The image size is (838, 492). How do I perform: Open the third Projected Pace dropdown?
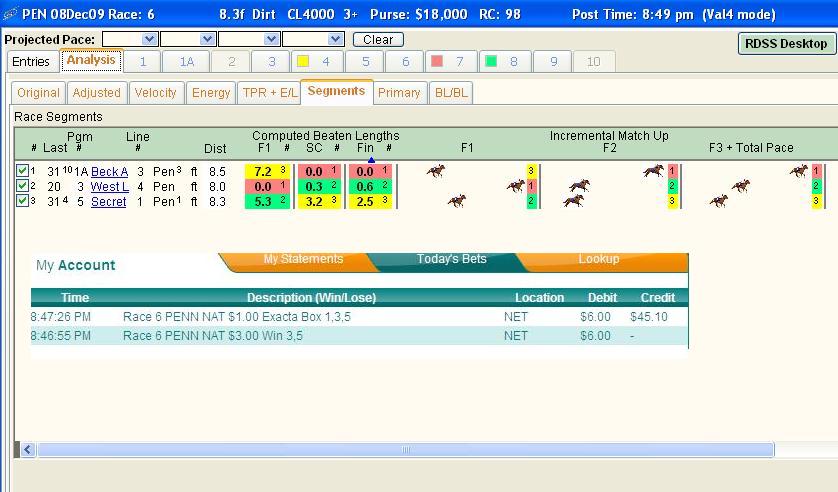tap(271, 39)
